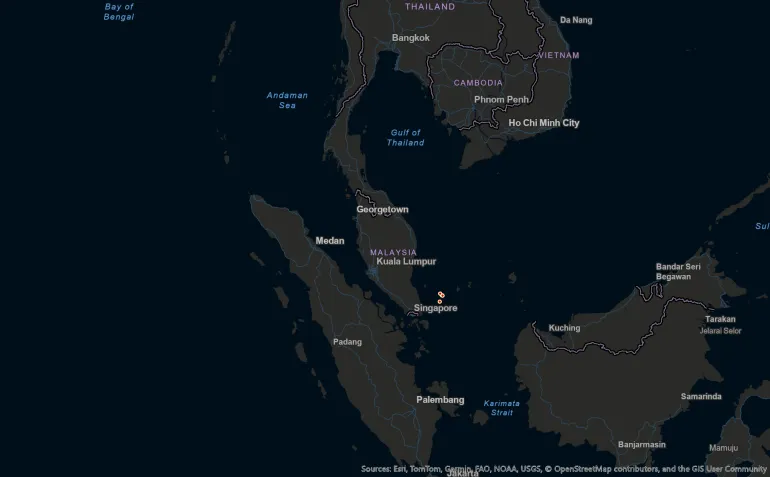
Task: Click the Andaman Sea label
Action: pos(287,100)
